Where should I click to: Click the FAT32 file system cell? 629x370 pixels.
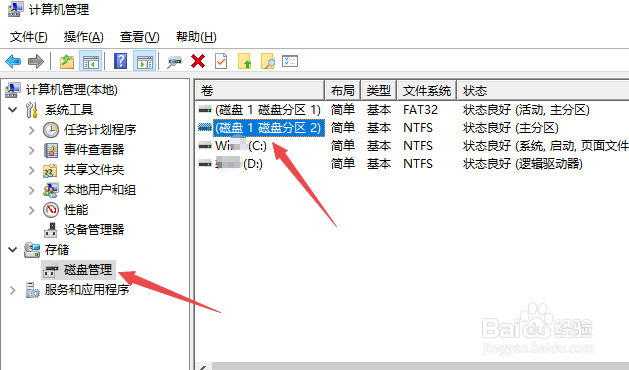[420, 110]
